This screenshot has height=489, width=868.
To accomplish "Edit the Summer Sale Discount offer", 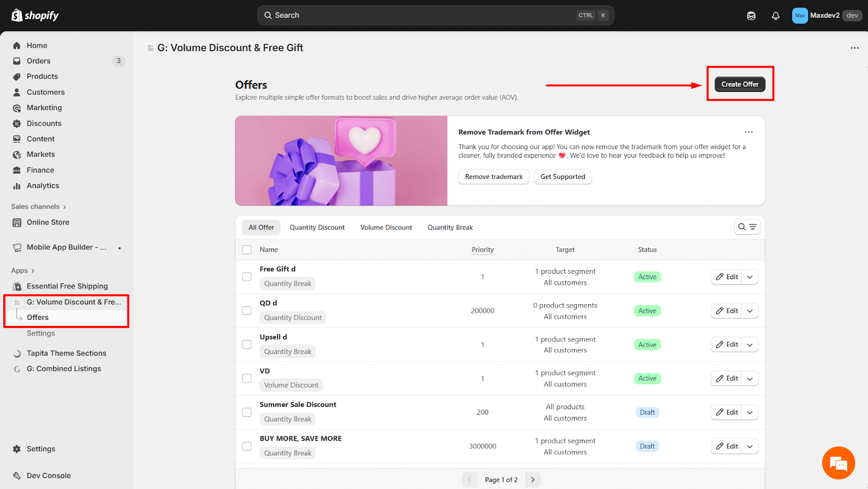I will click(726, 413).
